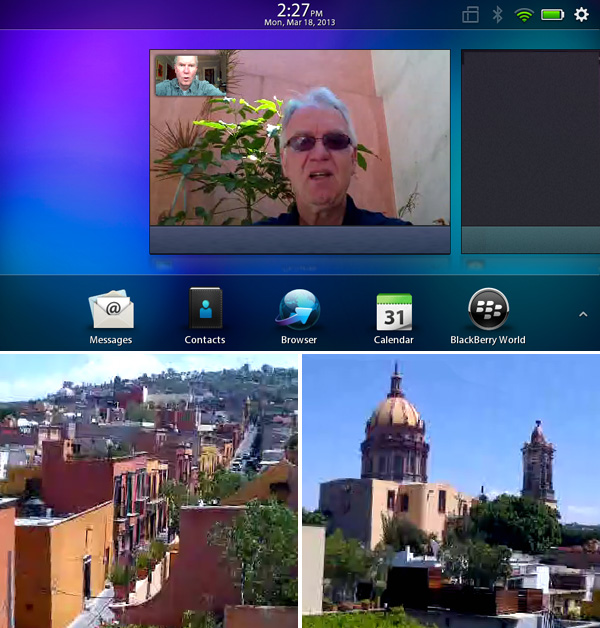This screenshot has width=600, height=628.
Task: Select the hillside town rooftops photo
Action: [148, 490]
